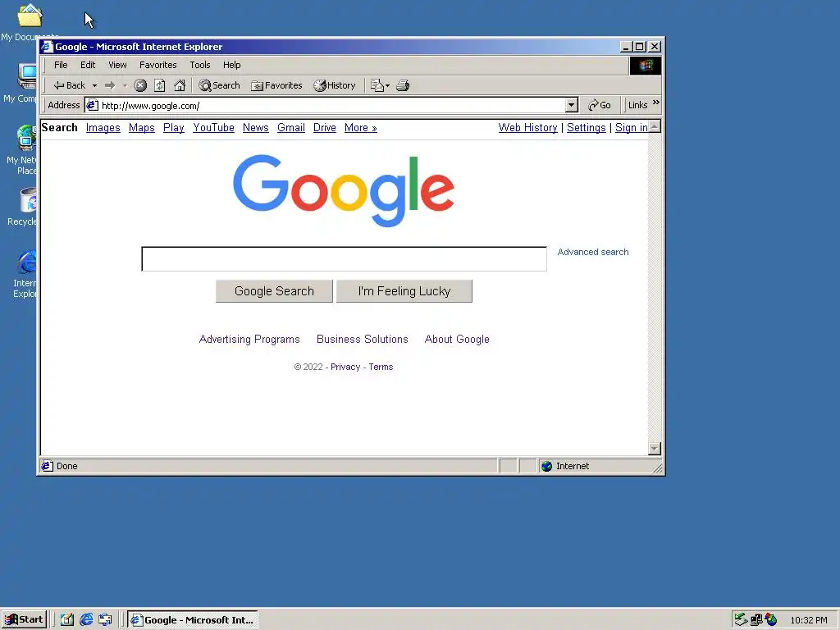This screenshot has width=840, height=630.
Task: Open the Help menu
Action: pyautogui.click(x=232, y=65)
